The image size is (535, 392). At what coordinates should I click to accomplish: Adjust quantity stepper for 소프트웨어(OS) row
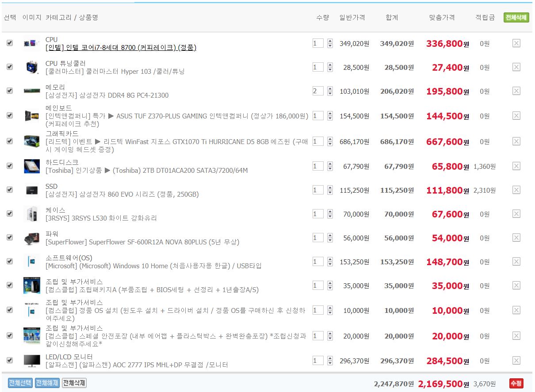pos(330,262)
